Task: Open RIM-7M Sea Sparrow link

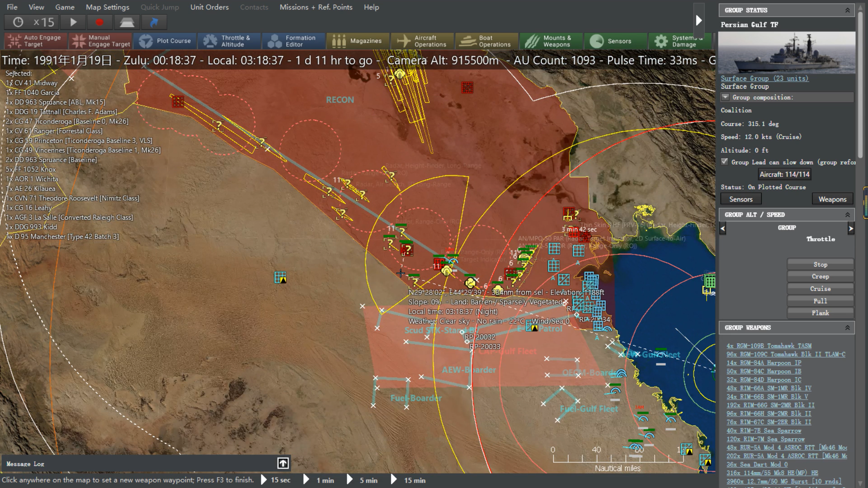Action: (x=765, y=439)
